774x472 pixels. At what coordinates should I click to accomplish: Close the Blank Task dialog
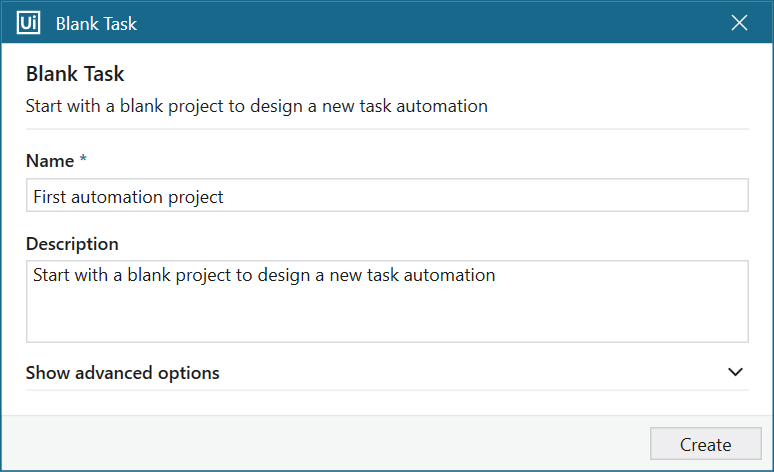coord(740,23)
